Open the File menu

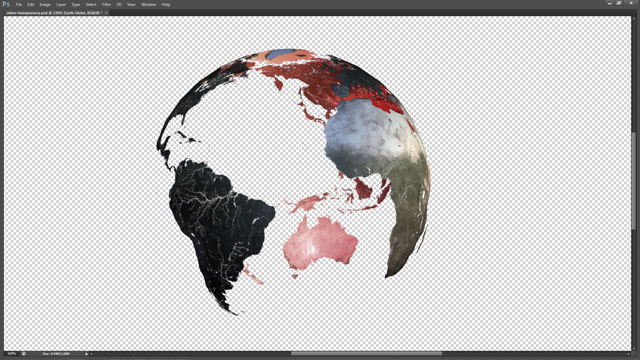[18, 4]
